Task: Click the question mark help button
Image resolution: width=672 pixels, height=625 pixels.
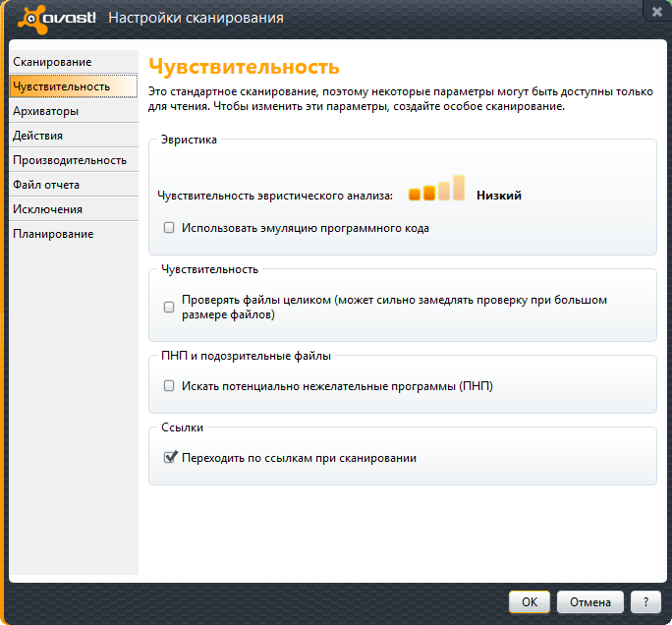Action: (x=644, y=601)
